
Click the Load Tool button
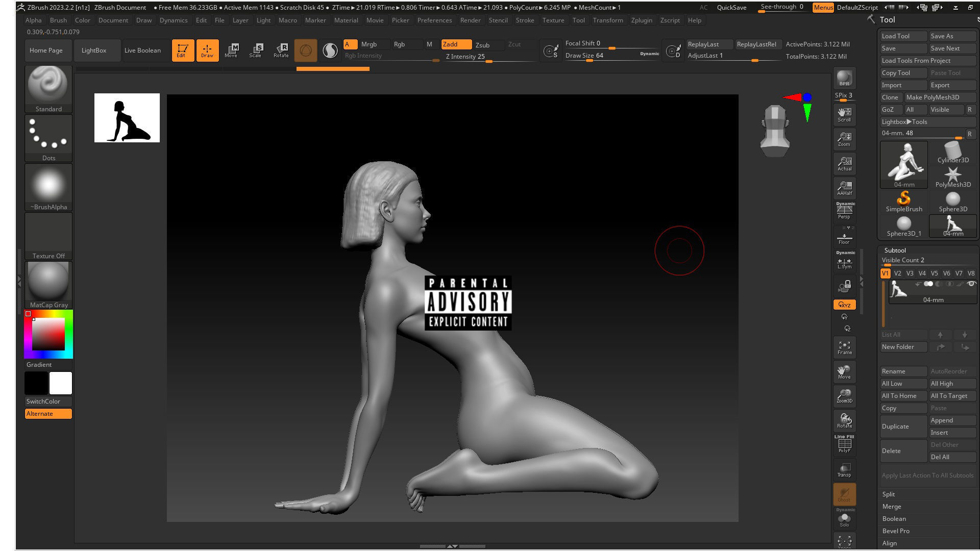903,36
